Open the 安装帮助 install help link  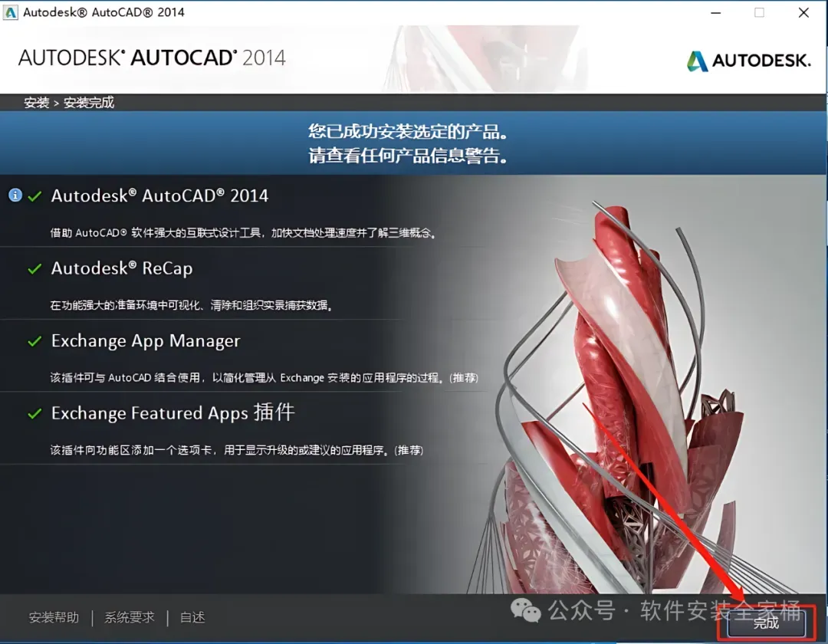(54, 617)
